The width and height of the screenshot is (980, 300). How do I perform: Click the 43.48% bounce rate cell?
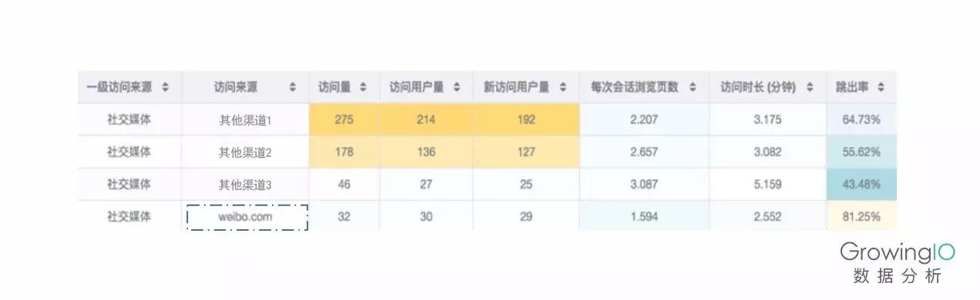[861, 185]
